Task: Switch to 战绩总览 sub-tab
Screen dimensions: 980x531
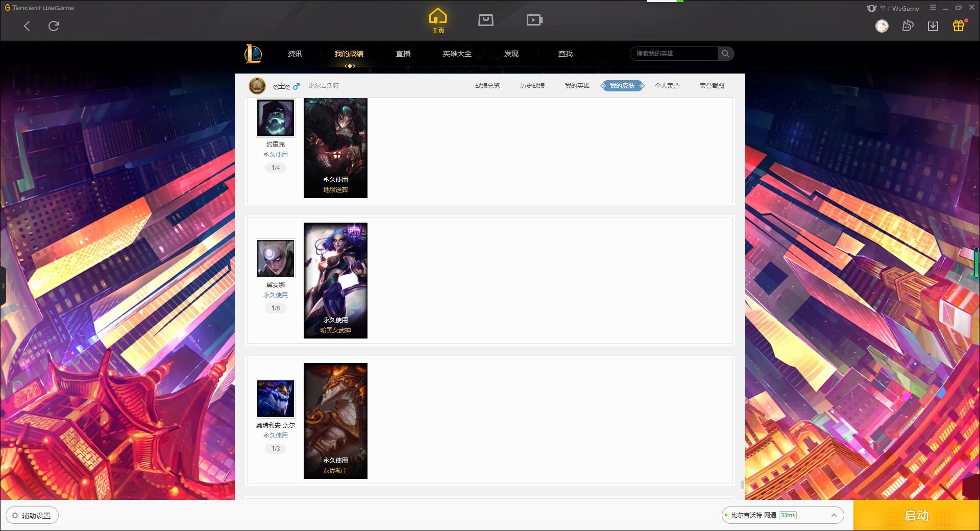Action: point(487,86)
